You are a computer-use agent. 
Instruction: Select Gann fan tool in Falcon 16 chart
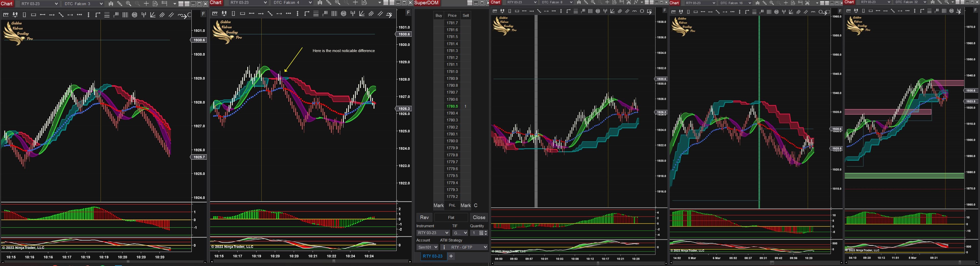[791, 12]
